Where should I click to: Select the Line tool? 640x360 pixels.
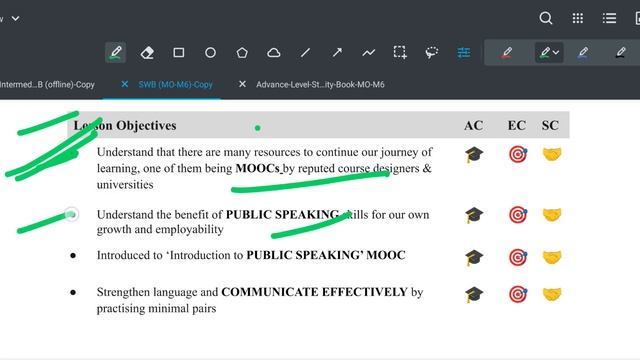point(305,53)
